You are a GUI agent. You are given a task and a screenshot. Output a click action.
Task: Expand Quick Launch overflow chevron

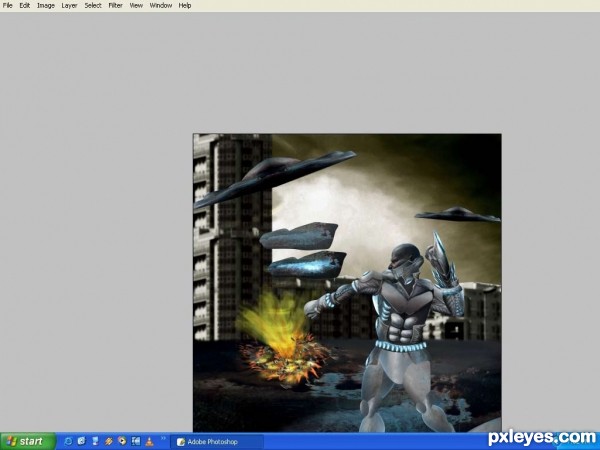163,439
